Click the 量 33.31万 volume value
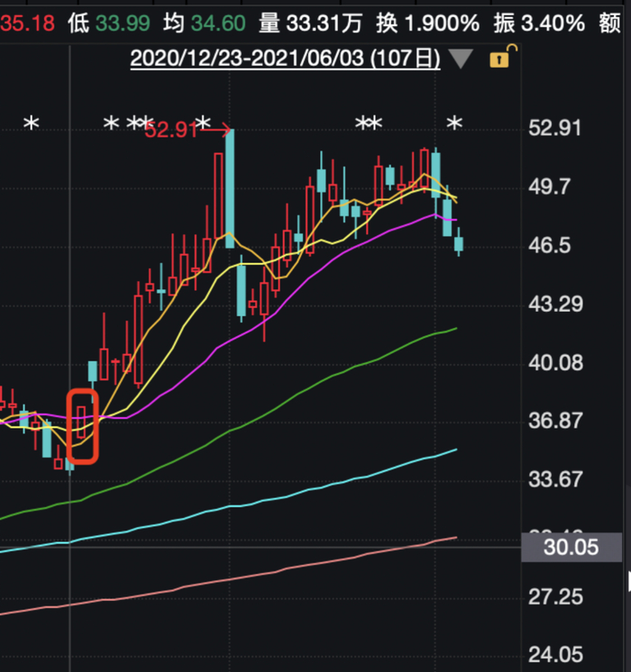 point(311,23)
